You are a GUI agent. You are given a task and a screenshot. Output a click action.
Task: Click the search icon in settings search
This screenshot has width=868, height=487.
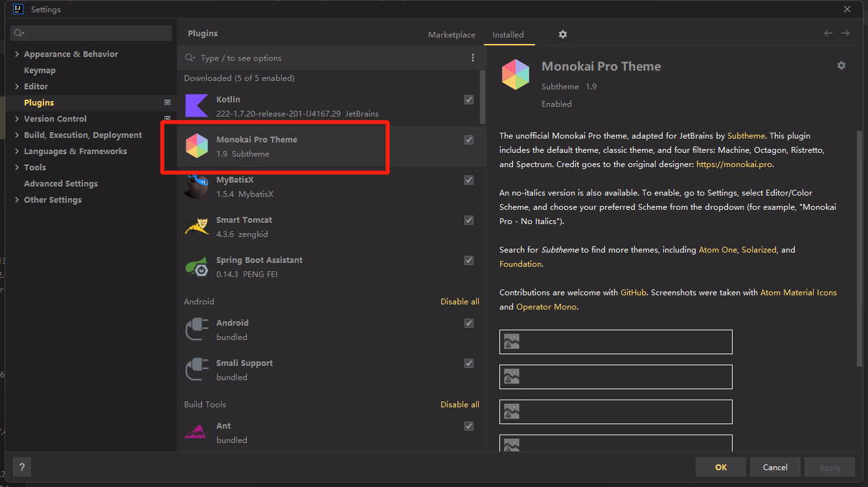pos(19,33)
